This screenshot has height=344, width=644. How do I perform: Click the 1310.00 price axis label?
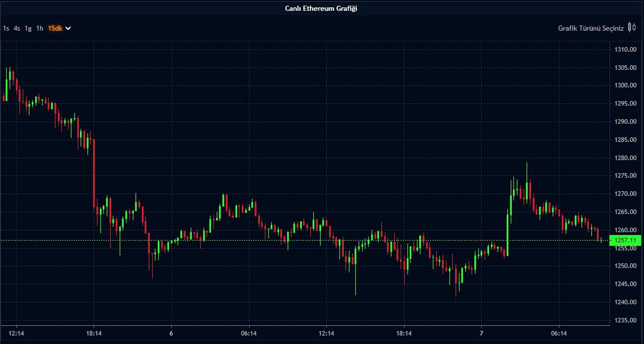point(625,49)
